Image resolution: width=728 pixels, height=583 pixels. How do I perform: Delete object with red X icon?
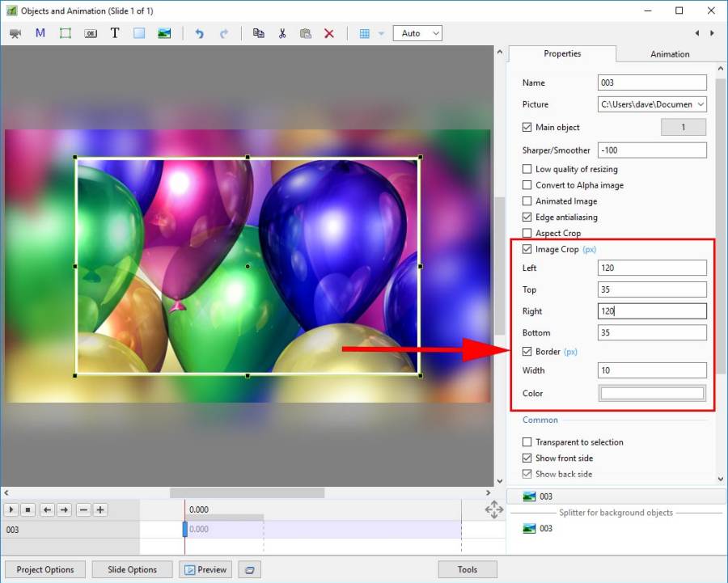329,33
